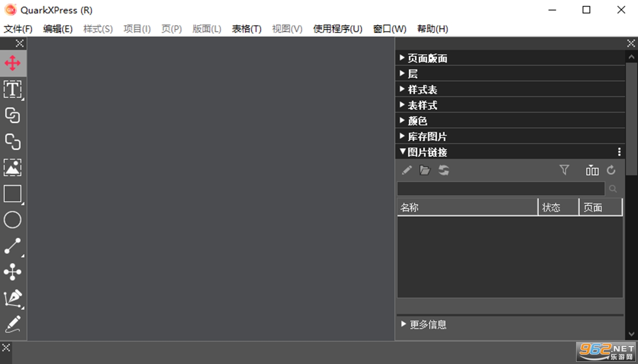This screenshot has height=364, width=638.
Task: Click the open folder icon in 图片链接 panel
Action: tap(425, 170)
